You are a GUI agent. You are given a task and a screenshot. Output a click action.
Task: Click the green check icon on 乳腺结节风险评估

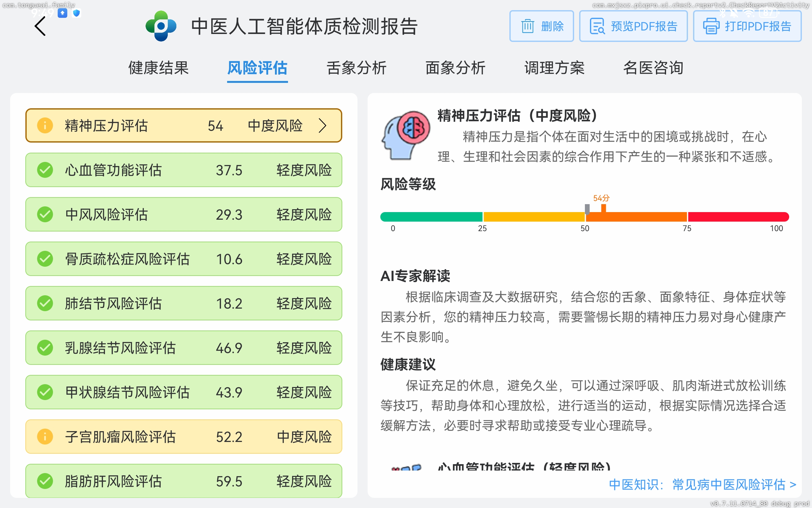pos(45,347)
